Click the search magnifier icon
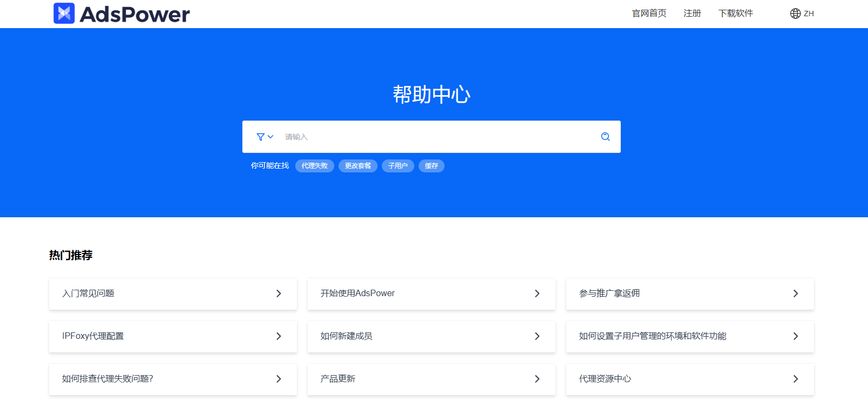Image resolution: width=868 pixels, height=414 pixels. click(x=605, y=137)
